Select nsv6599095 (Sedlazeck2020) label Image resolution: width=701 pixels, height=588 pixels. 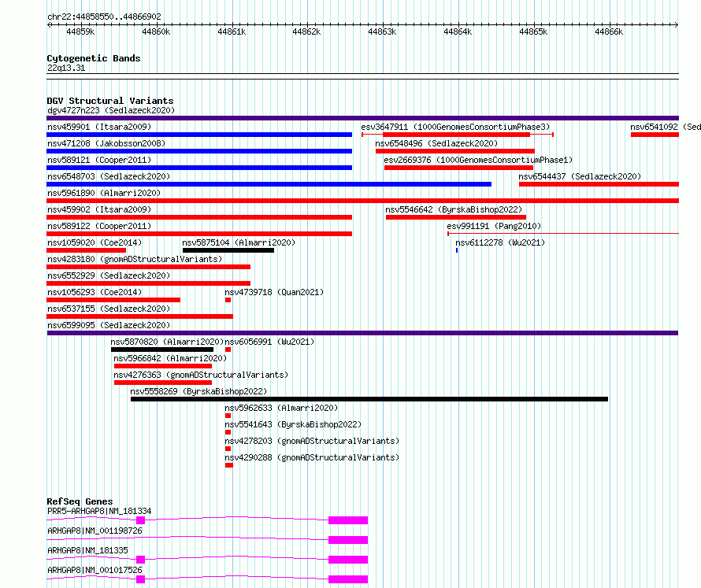(109, 325)
